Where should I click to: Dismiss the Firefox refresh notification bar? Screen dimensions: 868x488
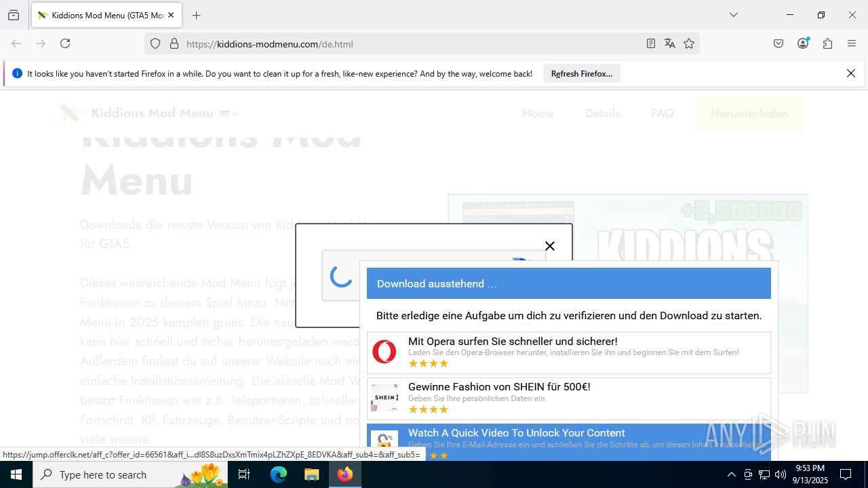tap(851, 73)
